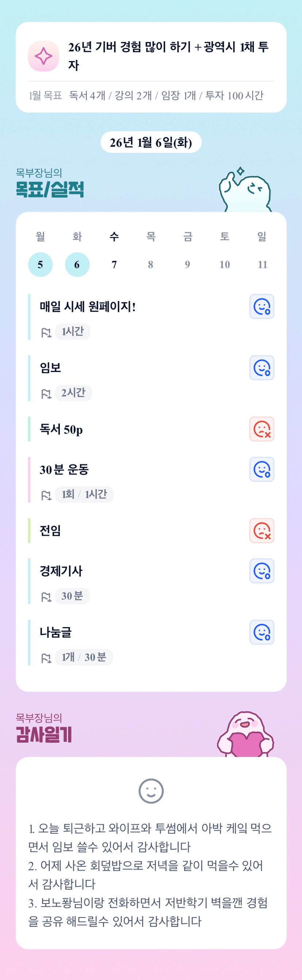Screen dimensions: 302x980
Task: Click the gray smiley face in 감사일기 card
Action: tap(151, 791)
